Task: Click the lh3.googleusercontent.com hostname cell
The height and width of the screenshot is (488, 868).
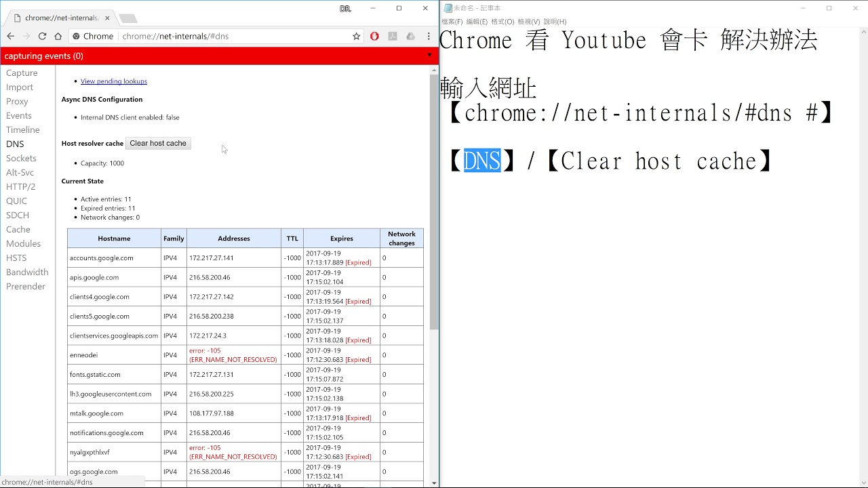Action: point(114,394)
